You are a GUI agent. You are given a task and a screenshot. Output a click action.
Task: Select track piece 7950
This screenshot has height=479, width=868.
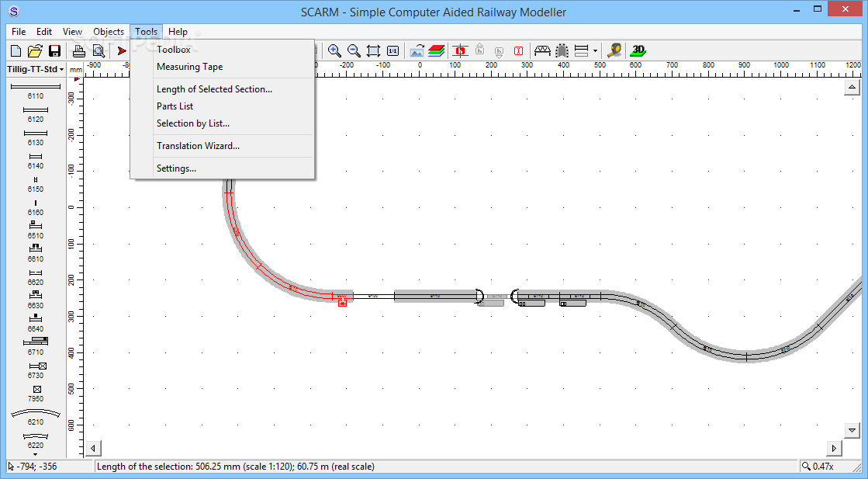[x=36, y=393]
